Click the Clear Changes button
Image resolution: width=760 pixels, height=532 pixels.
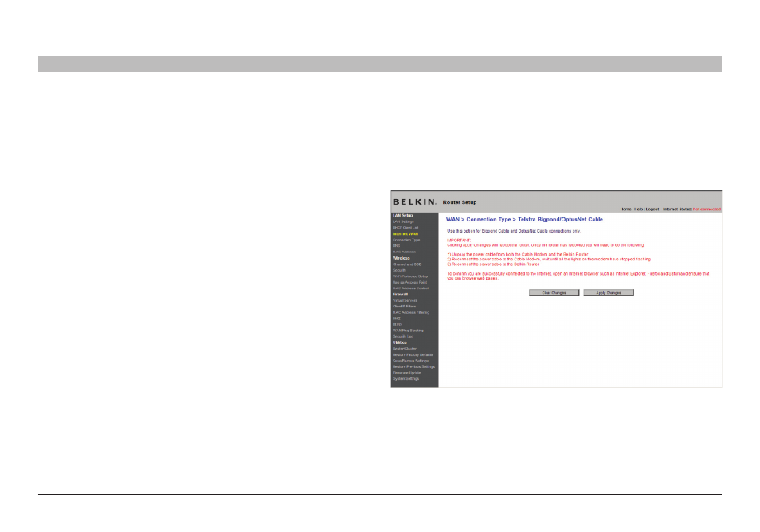tap(554, 292)
